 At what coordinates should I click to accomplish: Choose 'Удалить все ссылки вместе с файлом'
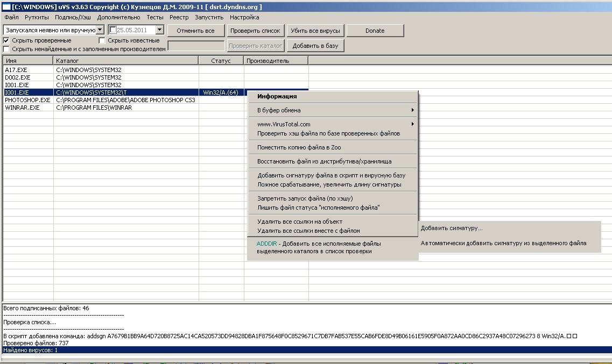click(x=308, y=231)
